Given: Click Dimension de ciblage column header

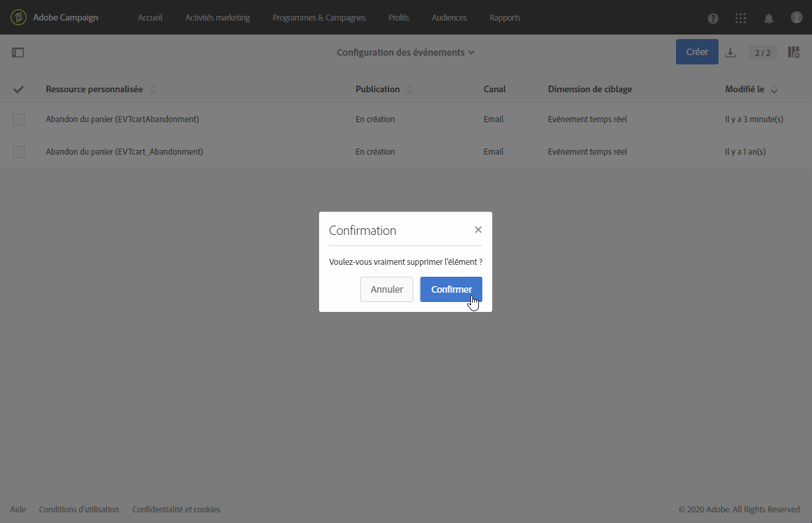Looking at the screenshot, I should (x=590, y=89).
